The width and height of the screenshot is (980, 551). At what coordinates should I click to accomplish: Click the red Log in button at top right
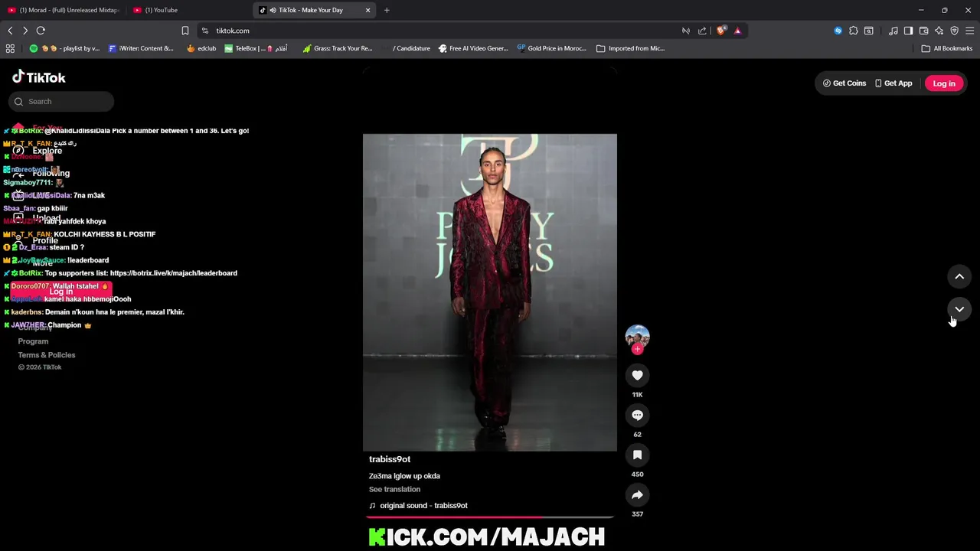(x=944, y=83)
